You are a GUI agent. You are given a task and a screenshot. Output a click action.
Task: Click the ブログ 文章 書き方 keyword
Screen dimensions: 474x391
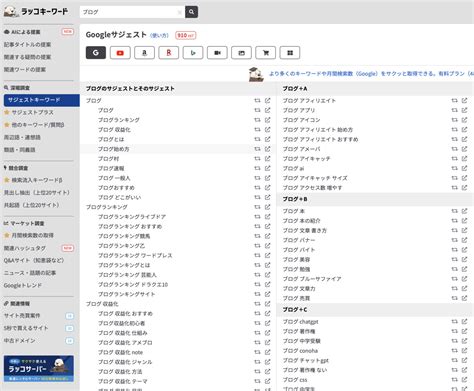click(305, 230)
